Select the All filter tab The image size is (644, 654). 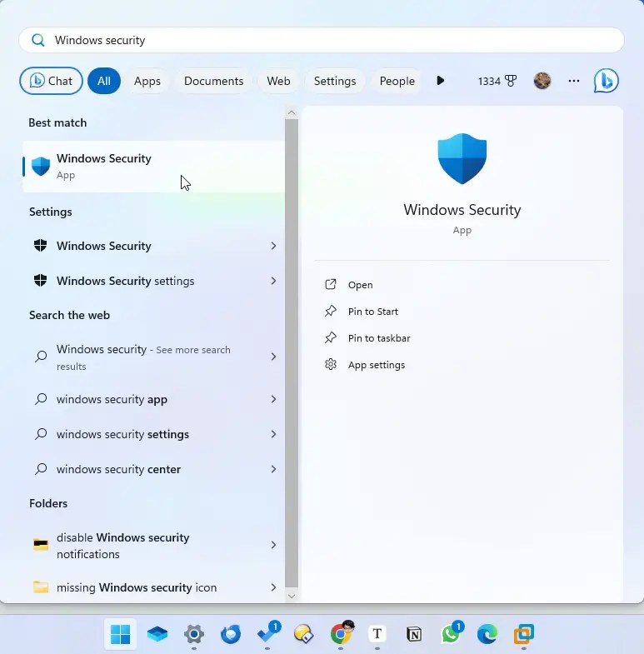[x=104, y=81]
